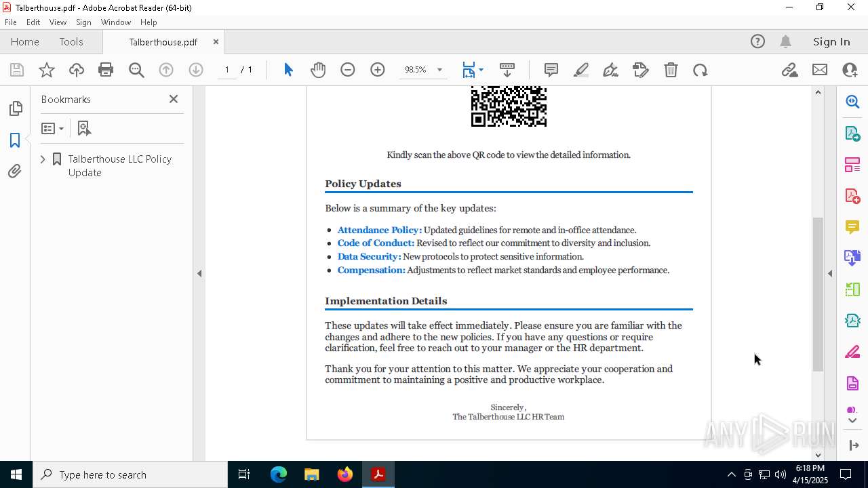The image size is (868, 488).
Task: Share a link to this file
Action: pos(789,70)
